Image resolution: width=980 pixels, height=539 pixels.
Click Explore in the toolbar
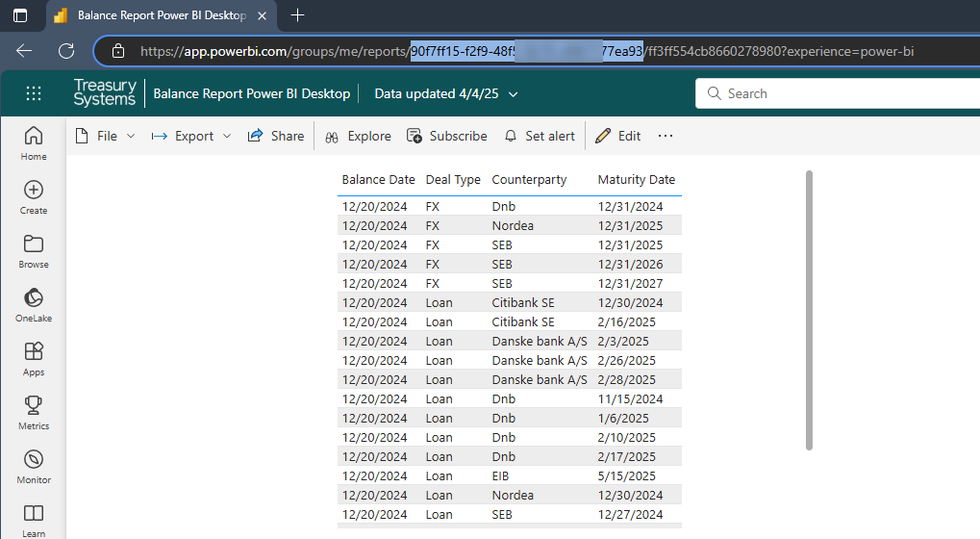pyautogui.click(x=358, y=136)
